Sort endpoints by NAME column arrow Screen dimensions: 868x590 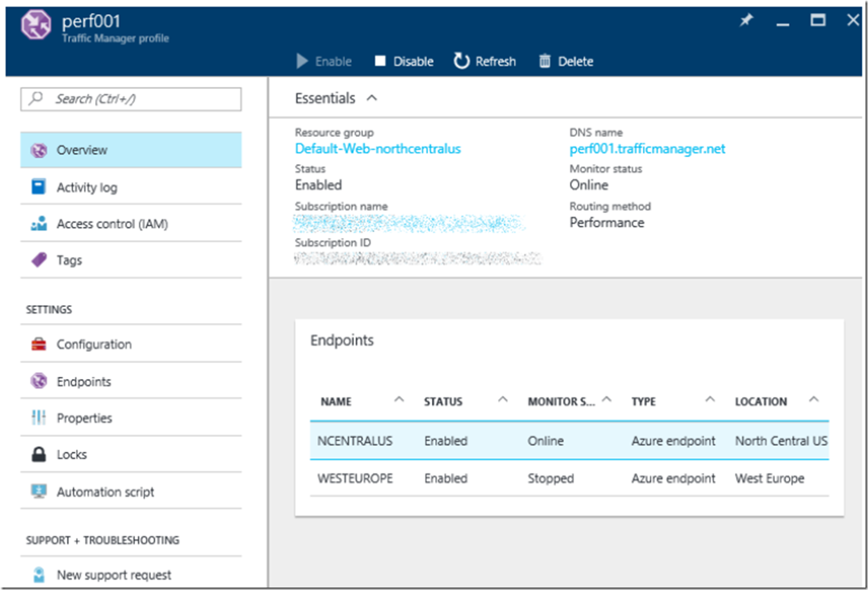click(x=399, y=399)
